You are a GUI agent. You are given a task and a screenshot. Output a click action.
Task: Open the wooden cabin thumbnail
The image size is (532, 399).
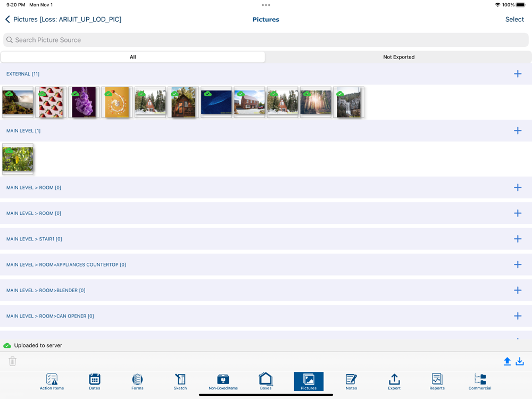[183, 102]
